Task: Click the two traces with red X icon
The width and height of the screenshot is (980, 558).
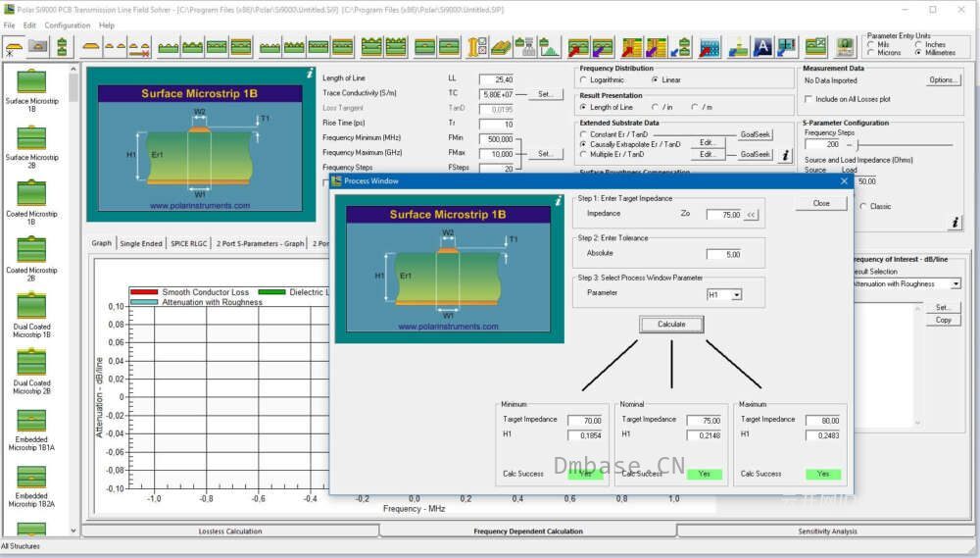Action: [x=139, y=47]
